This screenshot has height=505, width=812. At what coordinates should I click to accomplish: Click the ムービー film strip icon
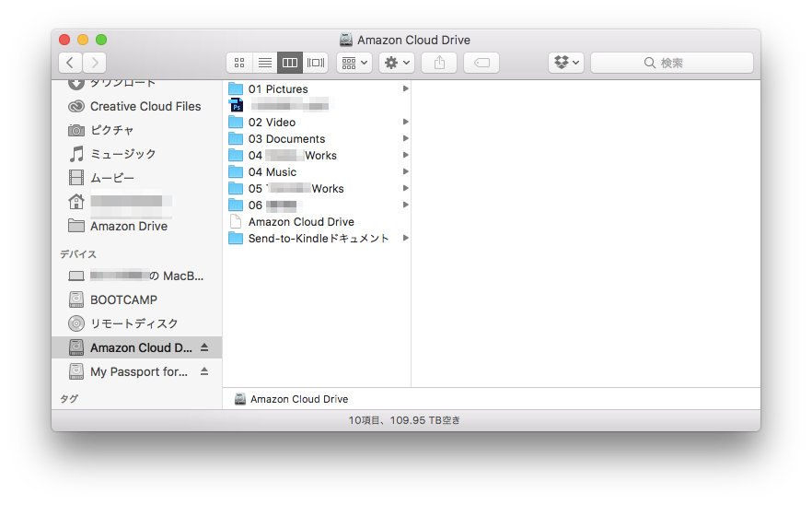(76, 178)
